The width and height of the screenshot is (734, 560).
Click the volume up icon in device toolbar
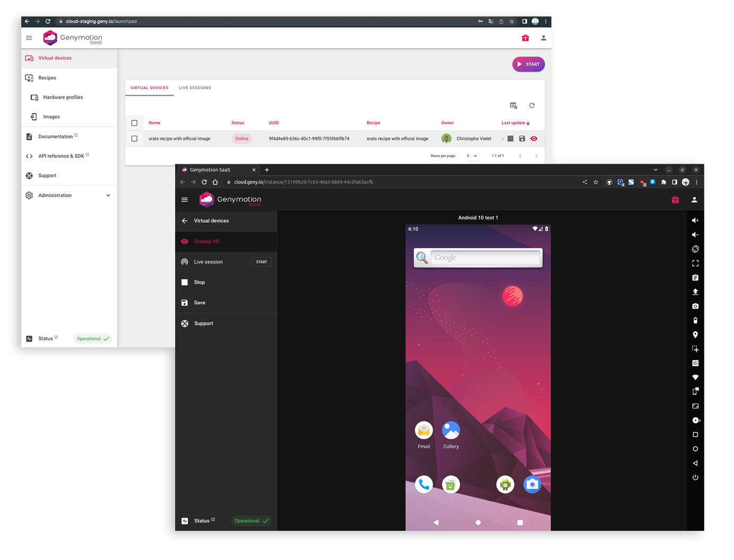pos(695,221)
